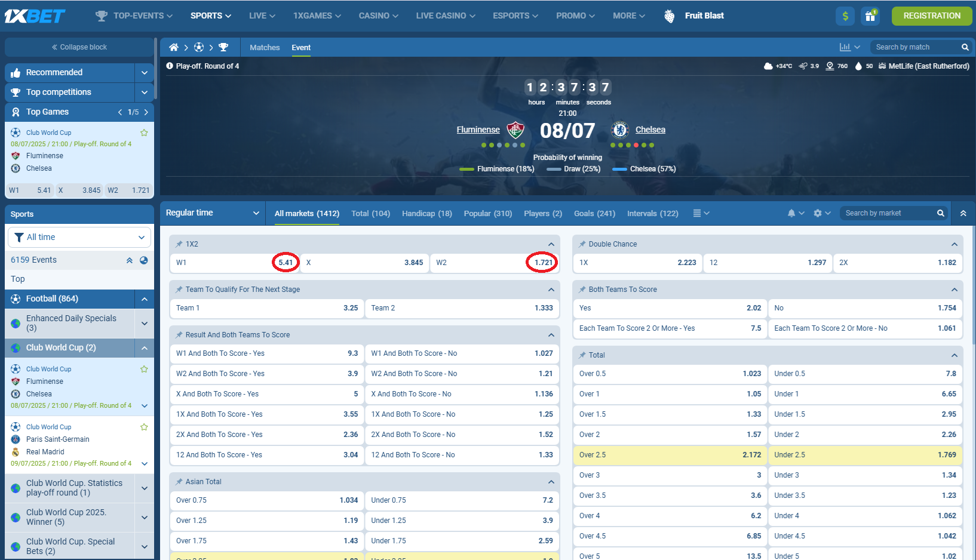Select Team 2 to qualify 1.333

tap(462, 308)
